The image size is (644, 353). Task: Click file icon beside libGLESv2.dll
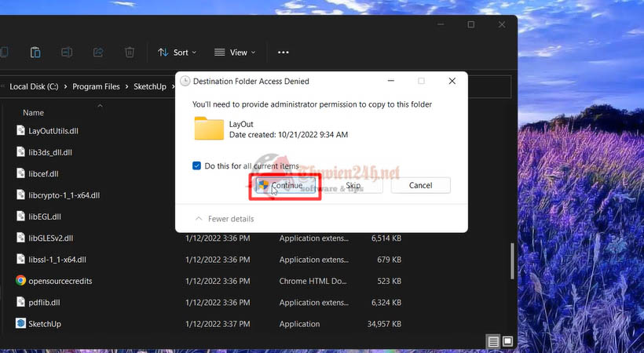pos(20,237)
